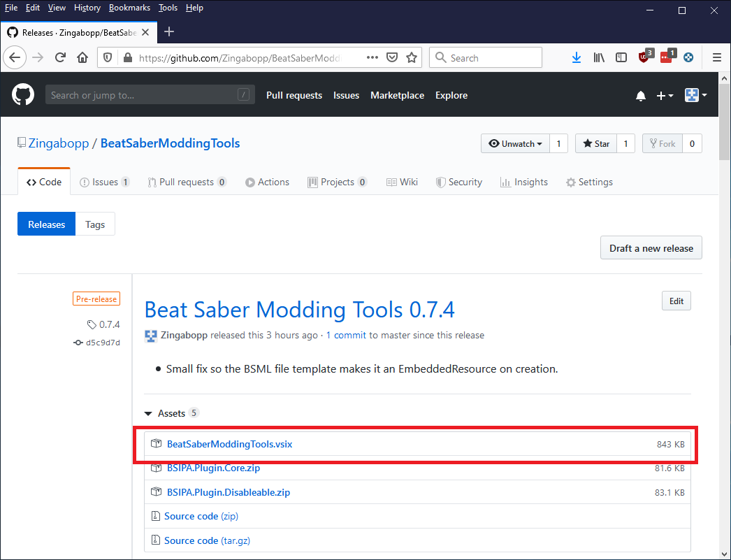This screenshot has height=560, width=731.
Task: Open the red extension with badge 1
Action: point(667,57)
